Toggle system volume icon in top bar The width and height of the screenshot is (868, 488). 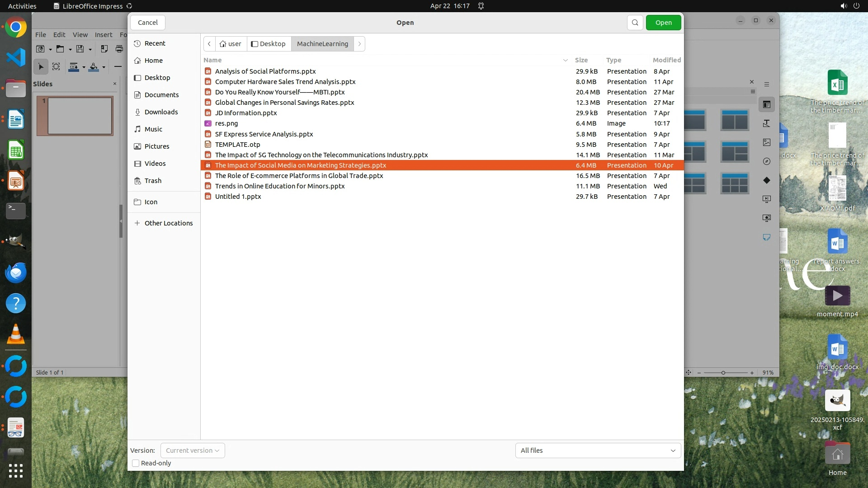click(843, 6)
